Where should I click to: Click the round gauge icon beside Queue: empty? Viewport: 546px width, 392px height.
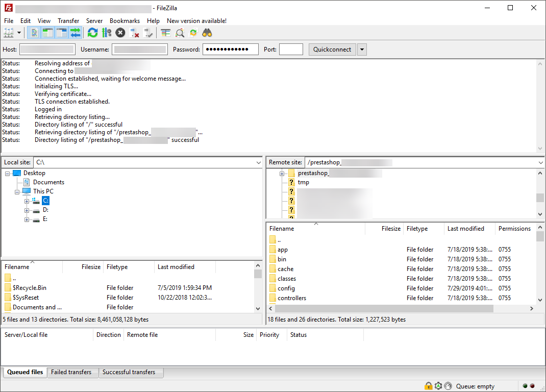point(448,386)
